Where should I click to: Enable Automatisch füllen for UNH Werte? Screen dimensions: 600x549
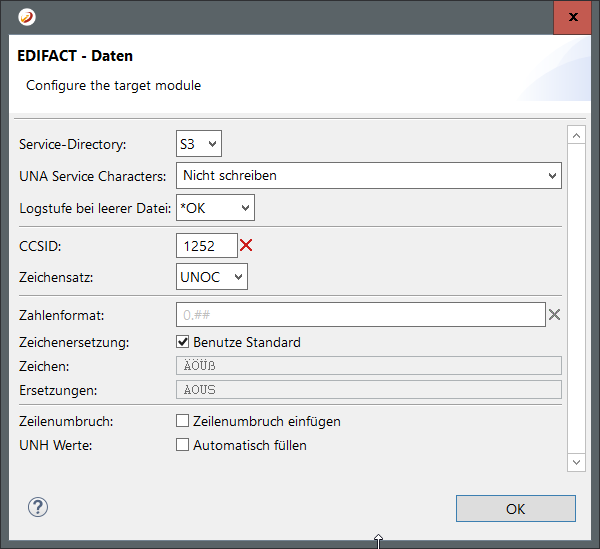(183, 445)
